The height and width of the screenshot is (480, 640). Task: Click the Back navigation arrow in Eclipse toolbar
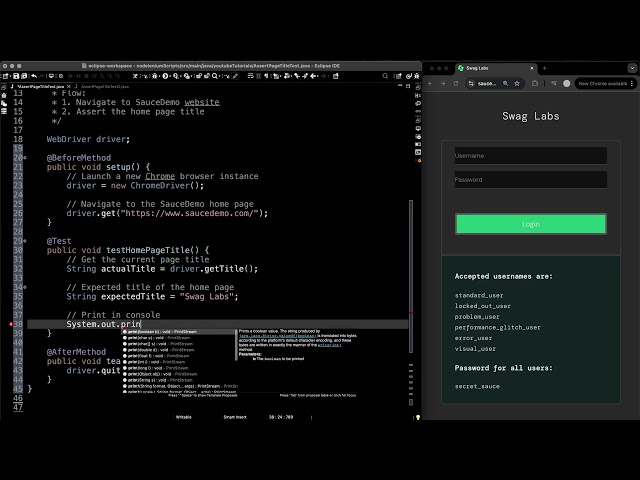point(313,76)
